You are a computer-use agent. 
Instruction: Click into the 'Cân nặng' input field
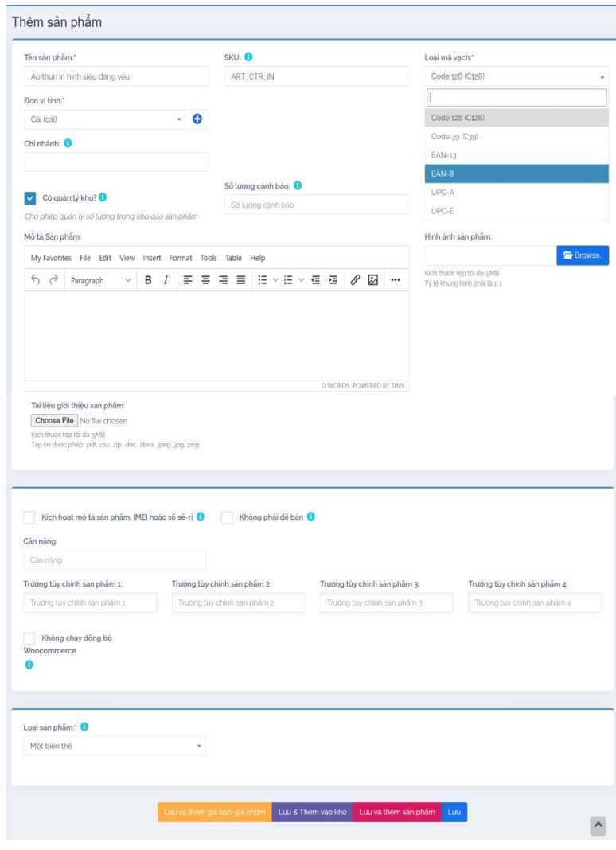click(115, 560)
